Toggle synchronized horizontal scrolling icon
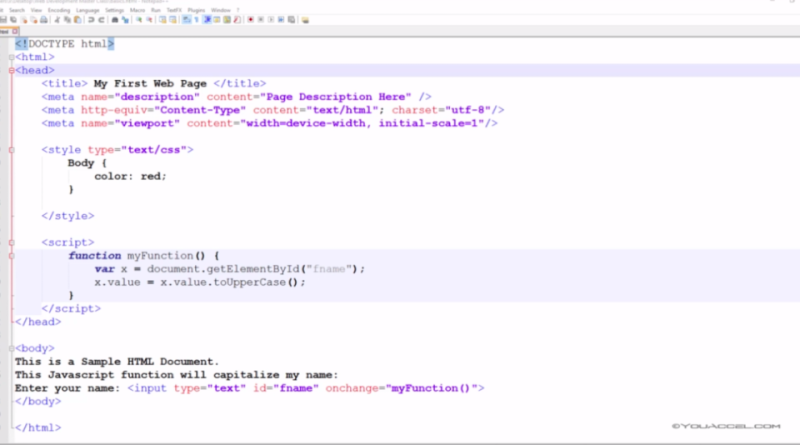Screen dimensions: 800x445 click(173, 19)
